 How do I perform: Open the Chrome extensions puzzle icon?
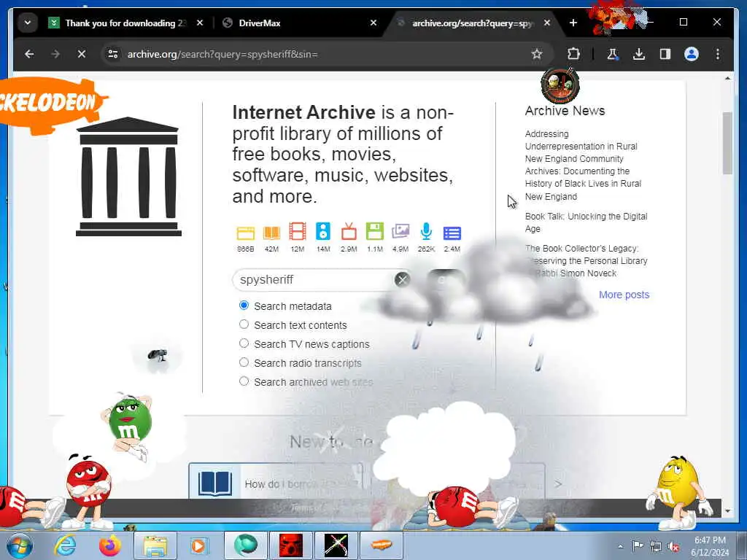pyautogui.click(x=573, y=54)
